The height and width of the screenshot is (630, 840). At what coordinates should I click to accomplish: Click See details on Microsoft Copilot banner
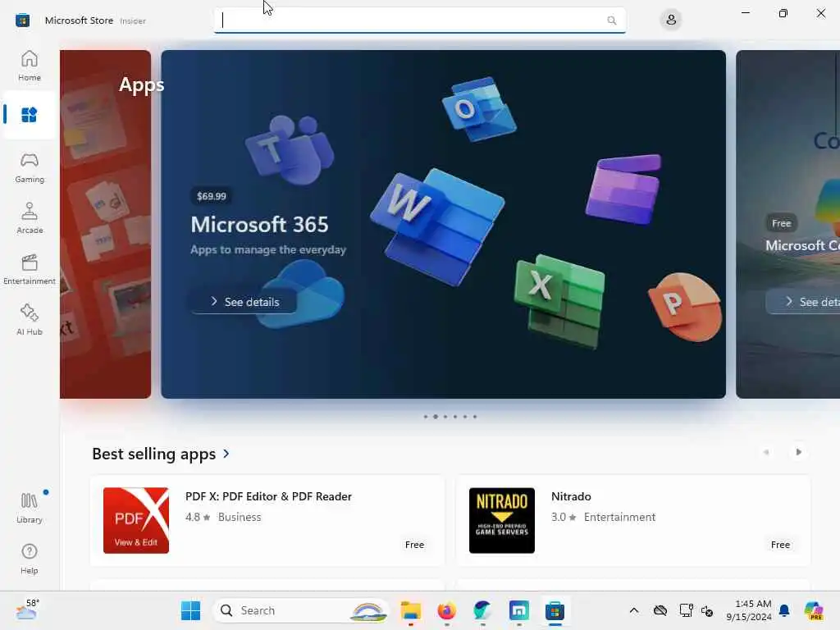804,302
